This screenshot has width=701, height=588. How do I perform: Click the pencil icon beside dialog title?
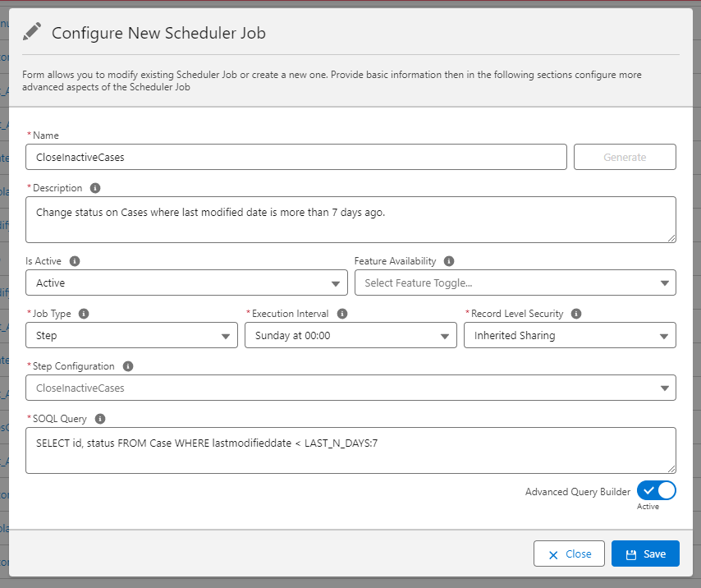pos(33,30)
